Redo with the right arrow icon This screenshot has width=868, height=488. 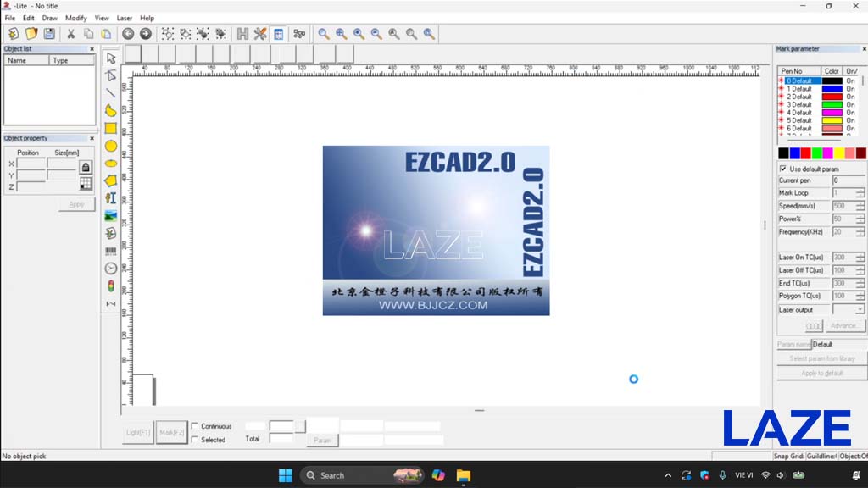(146, 34)
